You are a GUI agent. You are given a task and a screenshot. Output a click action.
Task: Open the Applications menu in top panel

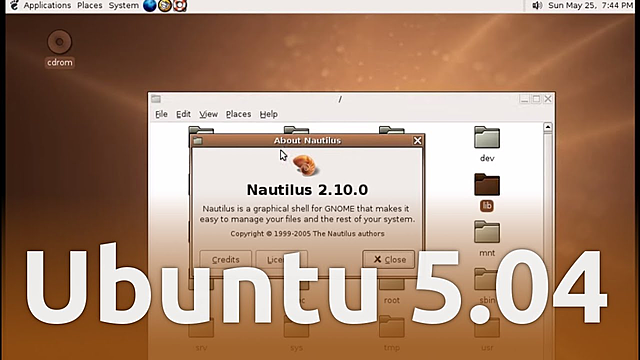coord(47,5)
